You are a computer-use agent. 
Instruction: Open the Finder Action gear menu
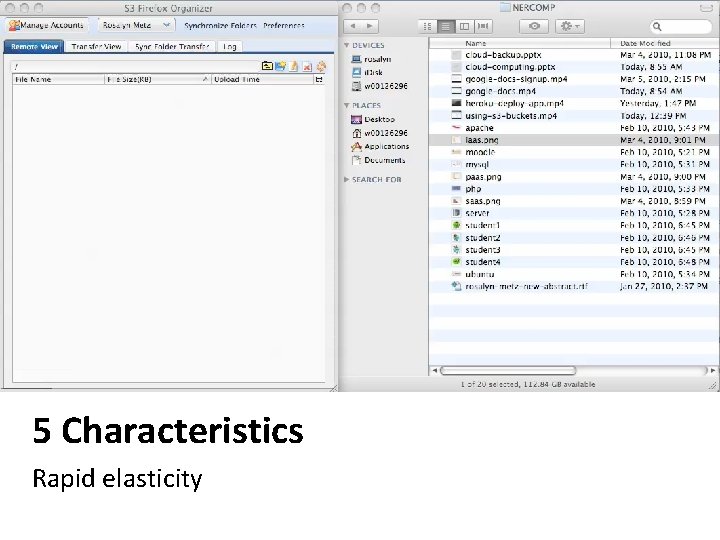570,26
